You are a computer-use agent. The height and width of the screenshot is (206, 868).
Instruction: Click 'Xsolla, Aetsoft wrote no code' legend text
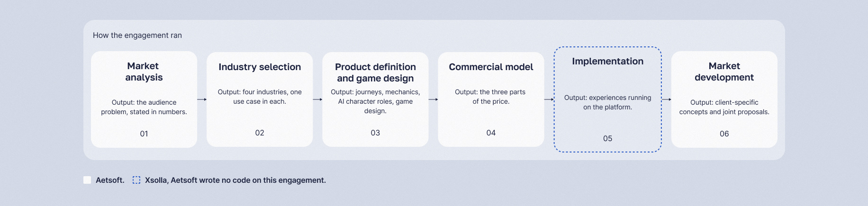(x=235, y=180)
